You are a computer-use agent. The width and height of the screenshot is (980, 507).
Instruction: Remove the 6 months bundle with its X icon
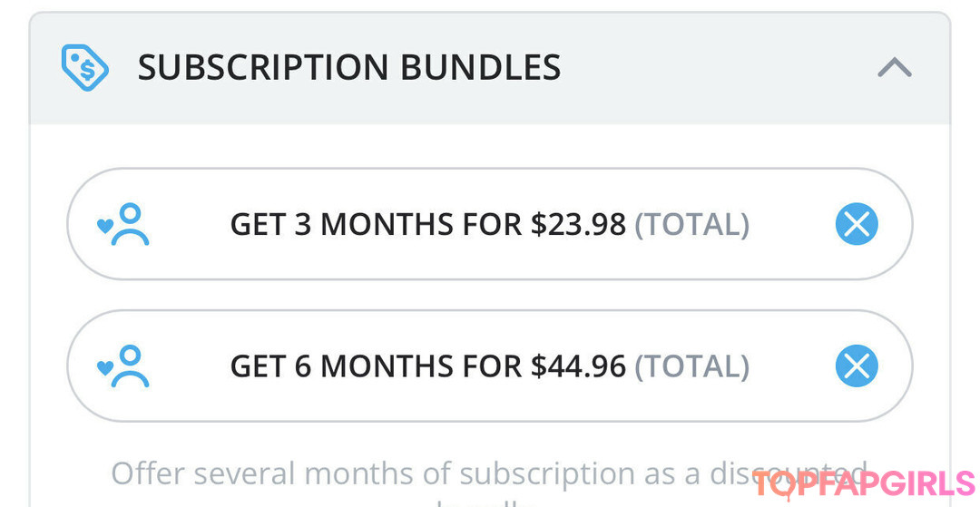click(x=856, y=366)
